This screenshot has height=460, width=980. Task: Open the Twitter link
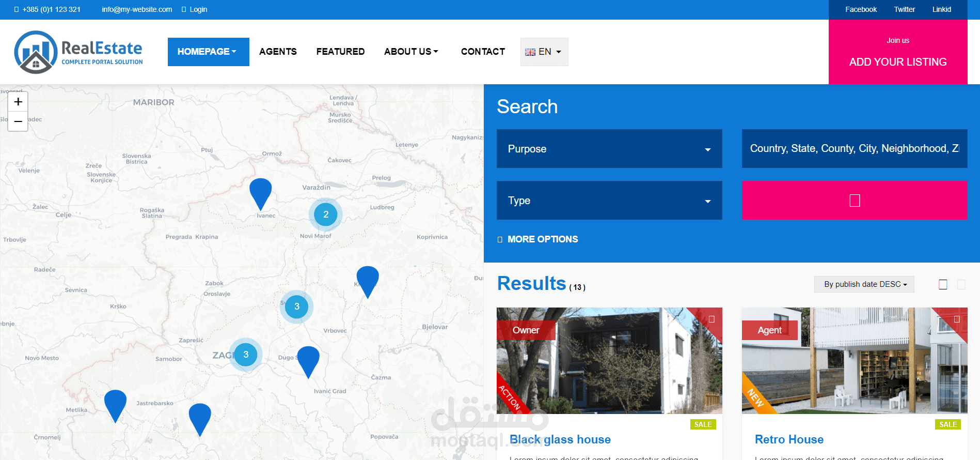click(x=905, y=9)
